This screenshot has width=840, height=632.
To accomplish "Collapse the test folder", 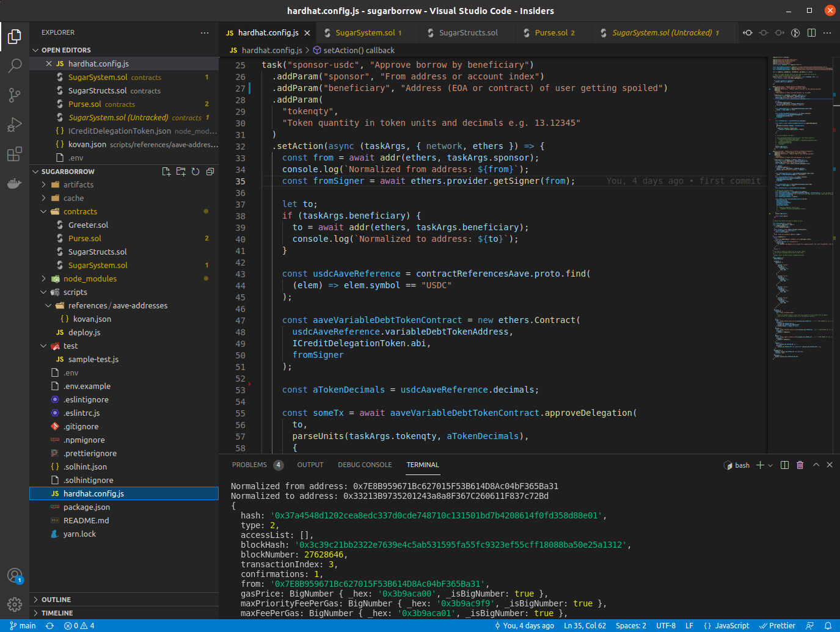I will click(43, 346).
